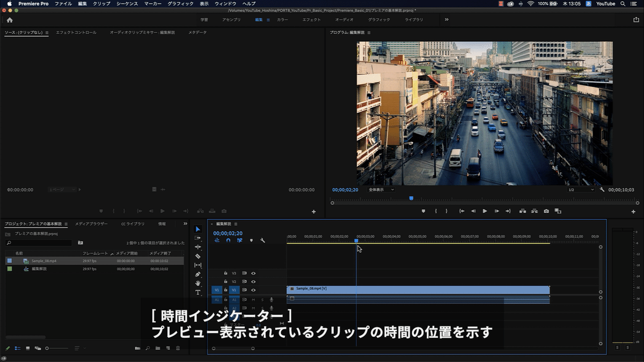Hide track V3 using its eye icon

[253, 273]
